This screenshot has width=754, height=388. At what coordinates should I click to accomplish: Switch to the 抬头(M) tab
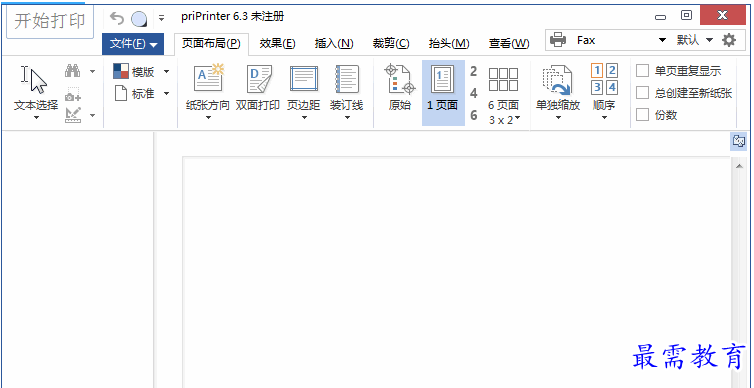tap(449, 44)
